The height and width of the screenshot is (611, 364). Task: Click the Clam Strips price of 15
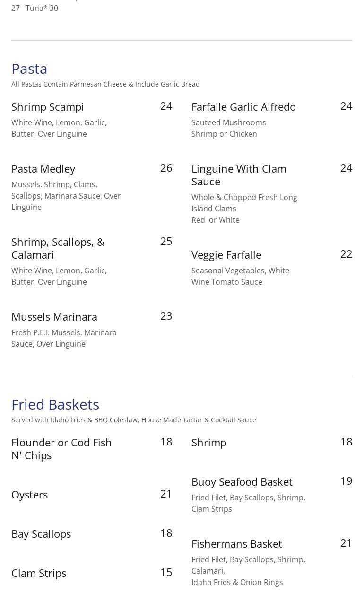coord(166,573)
